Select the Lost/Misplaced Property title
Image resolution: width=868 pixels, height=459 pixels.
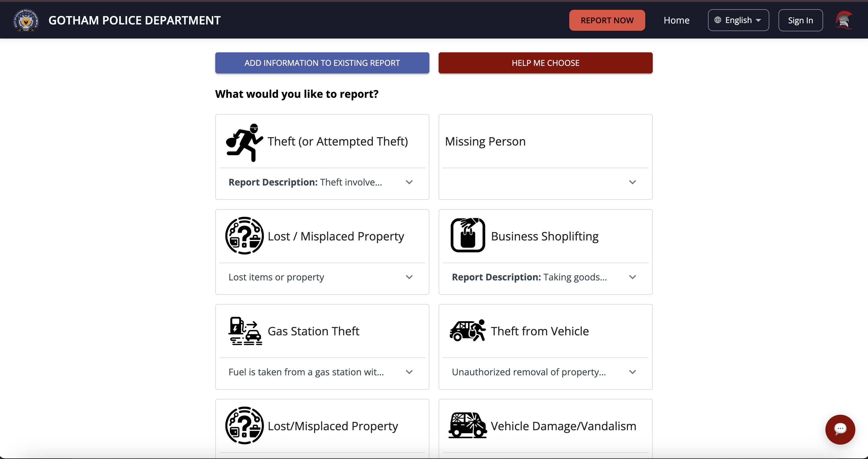pyautogui.click(x=333, y=426)
